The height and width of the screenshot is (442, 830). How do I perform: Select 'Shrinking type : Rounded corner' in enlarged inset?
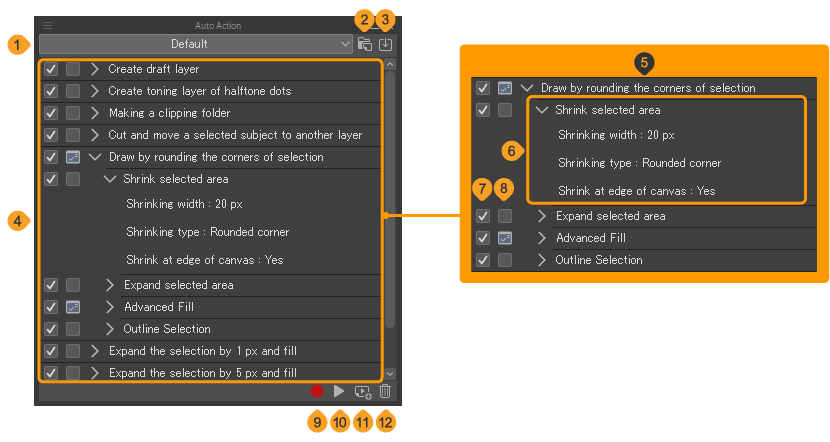[639, 163]
